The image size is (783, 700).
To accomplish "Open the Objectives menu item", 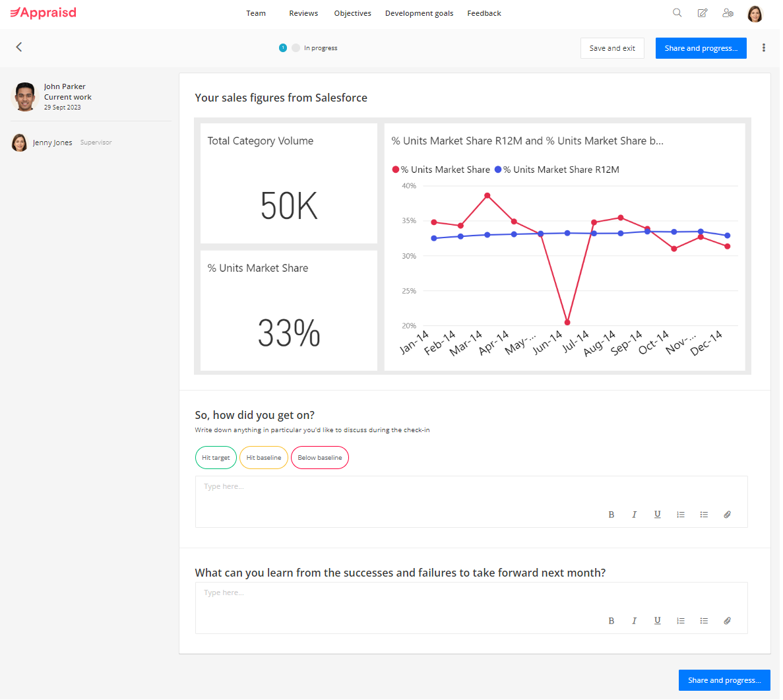I will [352, 13].
